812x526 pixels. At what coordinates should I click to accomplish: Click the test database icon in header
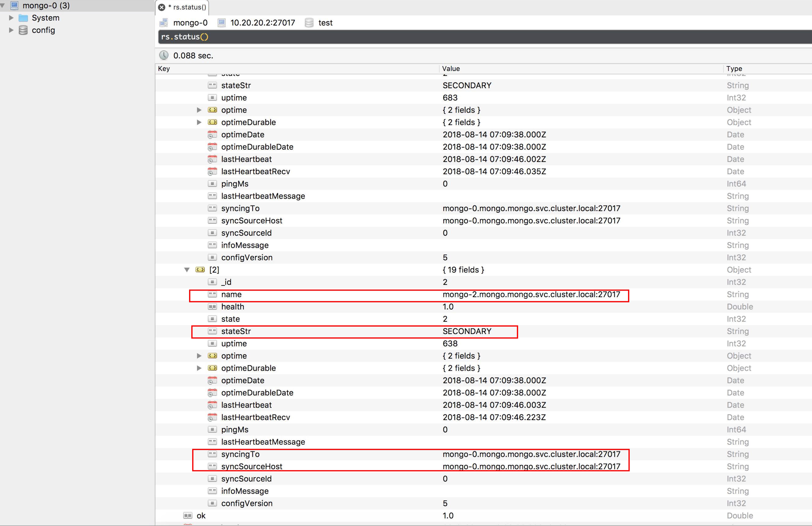[x=309, y=23]
